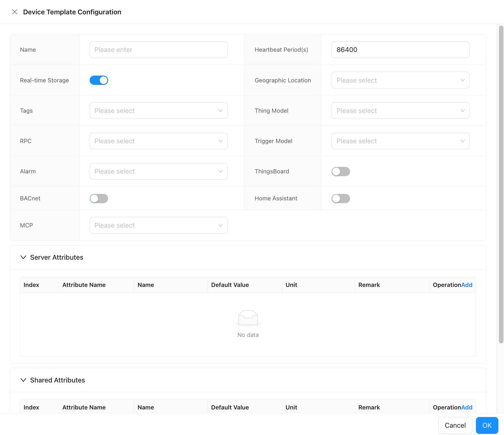The image size is (504, 435).
Task: Expand the RPC dropdown list
Action: pyautogui.click(x=158, y=141)
